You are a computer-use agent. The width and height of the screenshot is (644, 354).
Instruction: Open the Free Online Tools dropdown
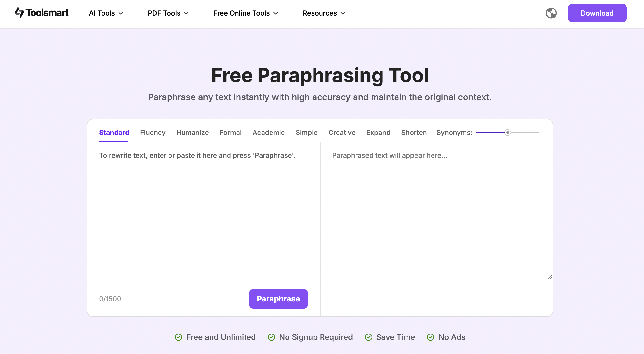click(246, 13)
